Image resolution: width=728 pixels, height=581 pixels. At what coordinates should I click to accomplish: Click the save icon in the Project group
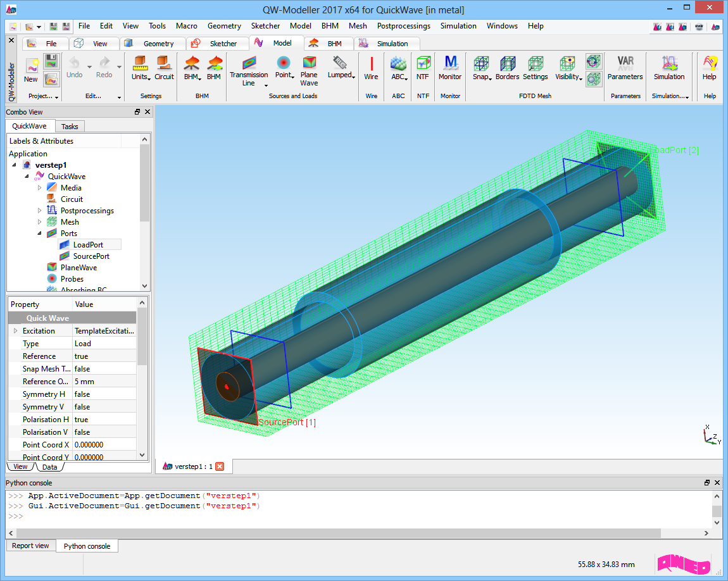[51, 61]
